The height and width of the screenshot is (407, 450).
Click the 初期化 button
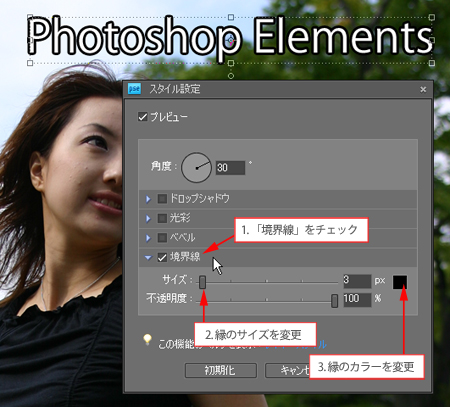pos(221,370)
